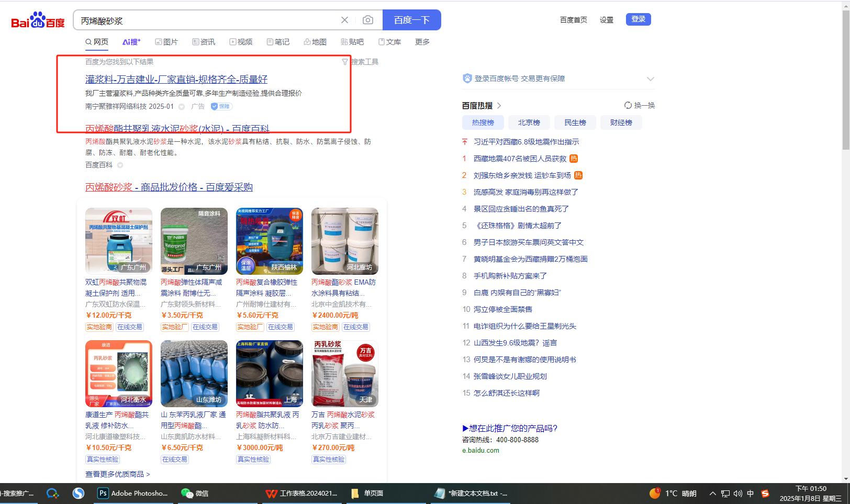Screen dimensions: 850x504
Task: Open 灌浆料-万吉建业 ad result
Action: click(176, 79)
